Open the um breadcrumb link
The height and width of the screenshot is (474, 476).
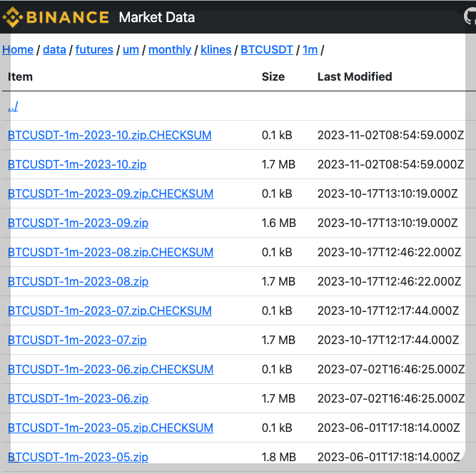click(131, 49)
